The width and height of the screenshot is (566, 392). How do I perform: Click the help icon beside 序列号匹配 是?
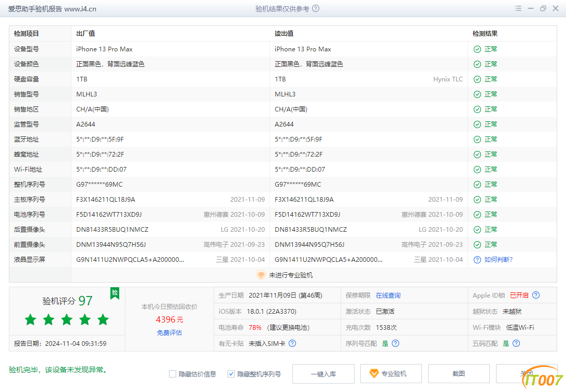click(x=395, y=343)
